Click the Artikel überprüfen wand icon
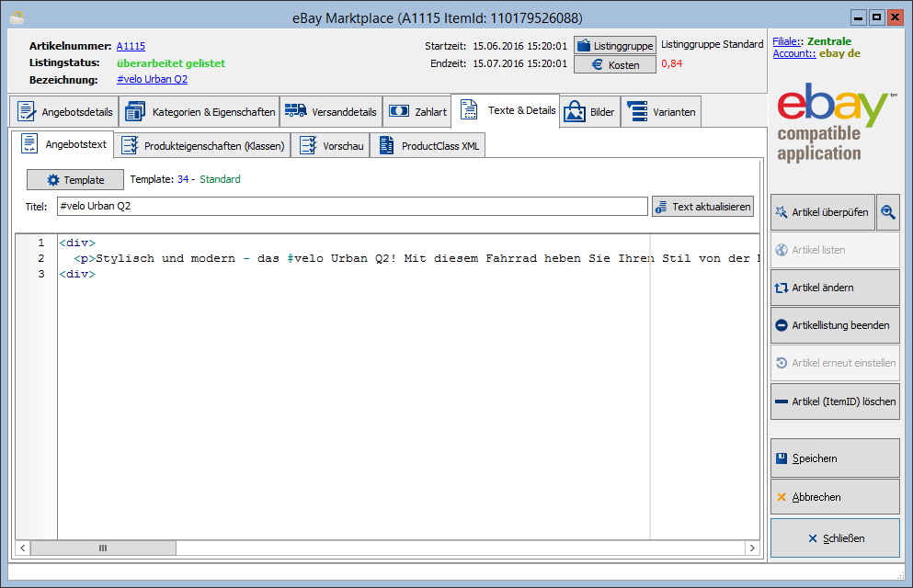The image size is (913, 588). coord(782,212)
